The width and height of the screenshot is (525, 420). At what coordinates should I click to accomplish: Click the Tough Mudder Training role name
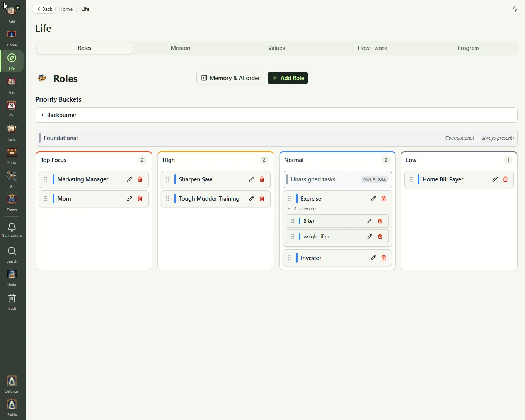click(x=209, y=198)
